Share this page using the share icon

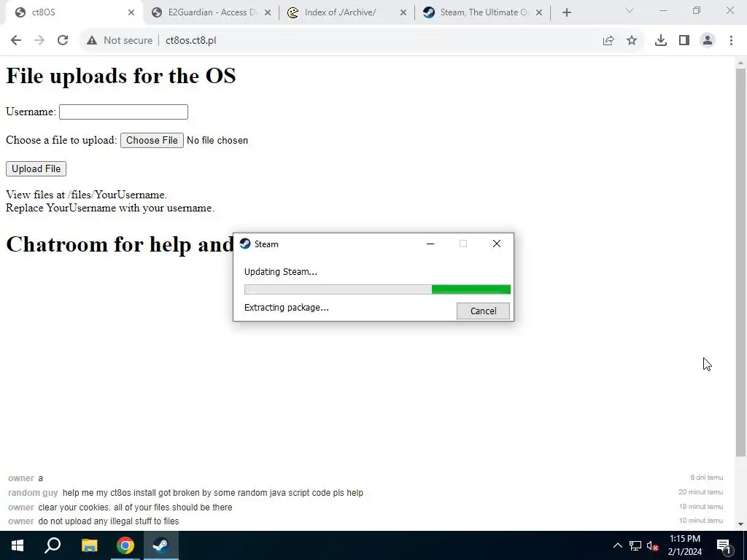[x=608, y=41]
